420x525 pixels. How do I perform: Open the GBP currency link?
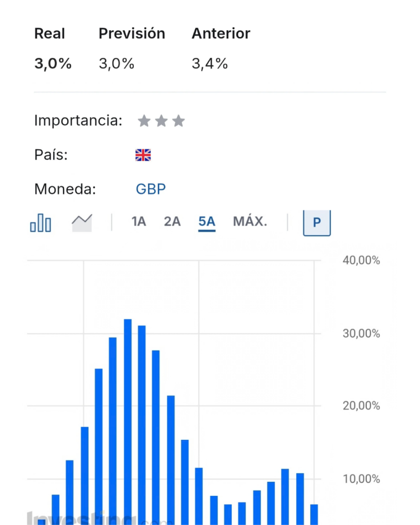pos(151,189)
